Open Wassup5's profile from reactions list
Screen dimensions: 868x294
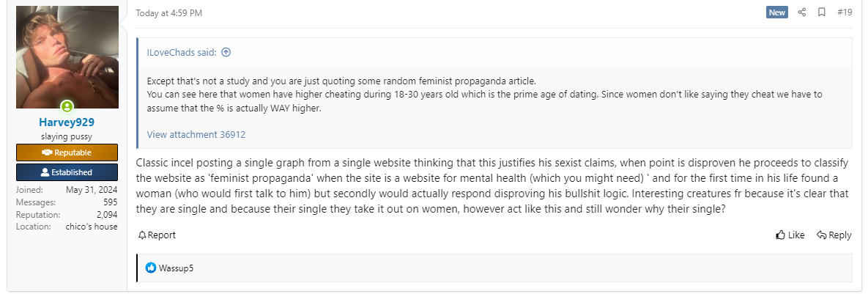pyautogui.click(x=176, y=268)
